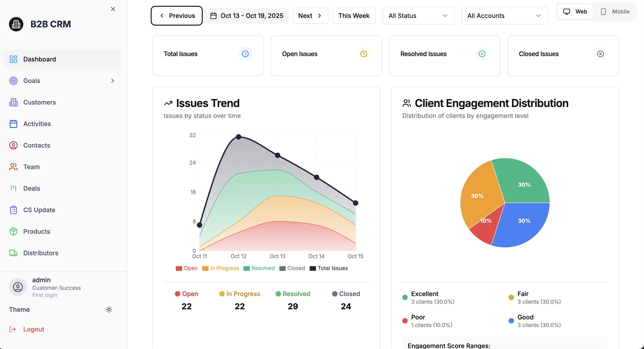
Task: Click the B2B CRM building logo icon
Action: pyautogui.click(x=16, y=24)
